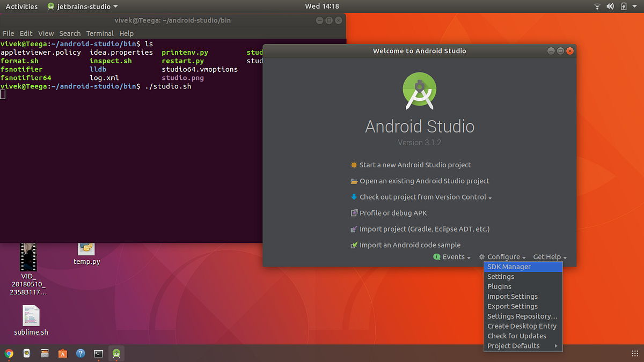Open the terminal's Edit menu
Image resolution: width=644 pixels, height=362 pixels.
pyautogui.click(x=26, y=33)
